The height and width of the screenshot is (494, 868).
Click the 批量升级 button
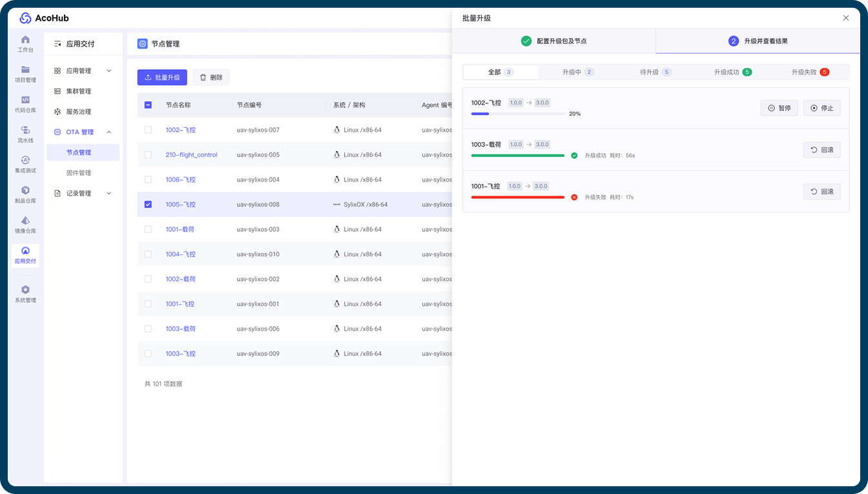[162, 77]
